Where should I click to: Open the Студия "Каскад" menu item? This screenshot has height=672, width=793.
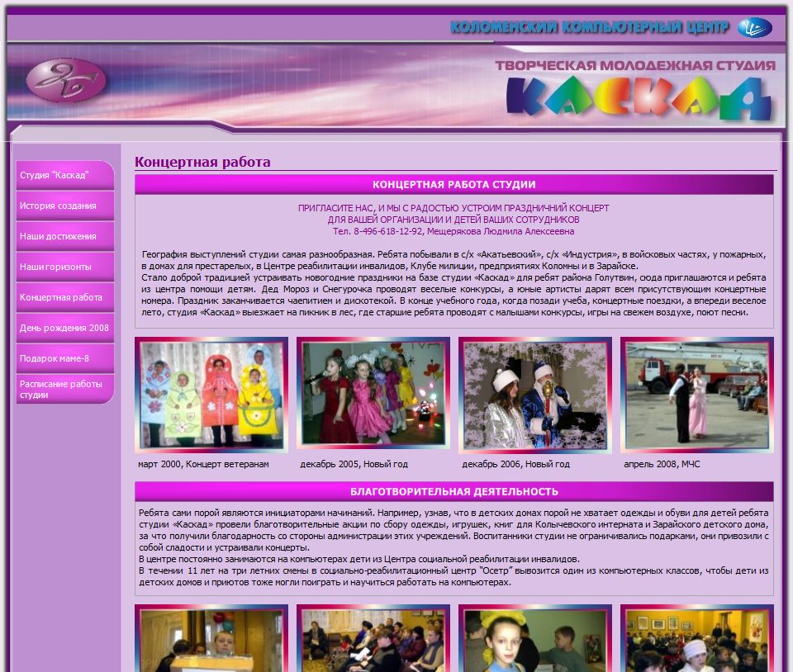(x=64, y=175)
